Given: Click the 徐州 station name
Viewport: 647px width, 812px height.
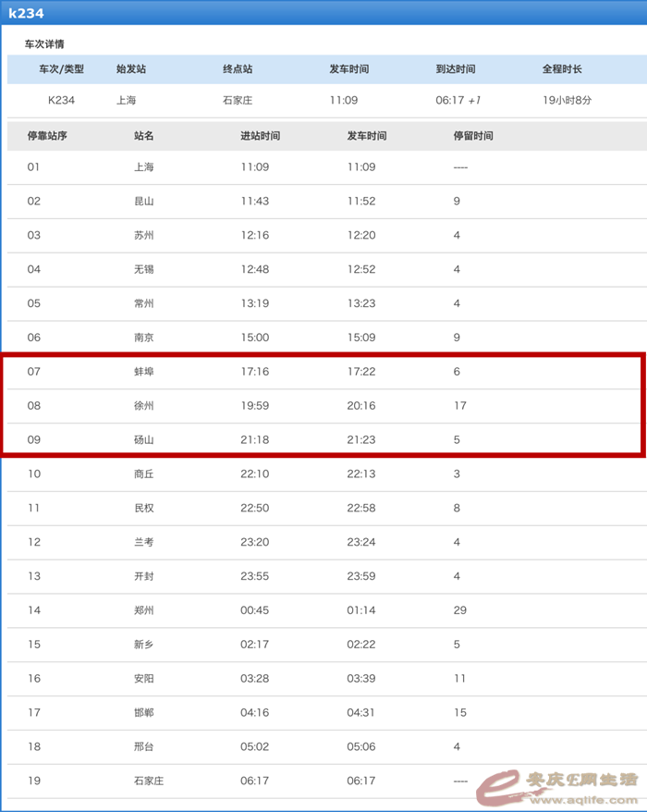Looking at the screenshot, I should point(144,406).
